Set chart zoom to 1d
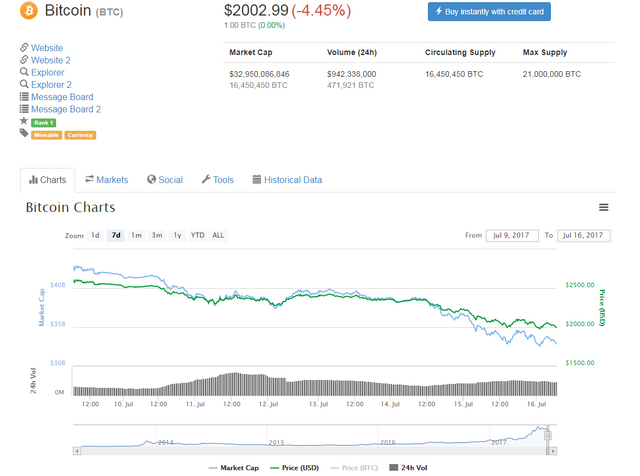 [x=95, y=236]
